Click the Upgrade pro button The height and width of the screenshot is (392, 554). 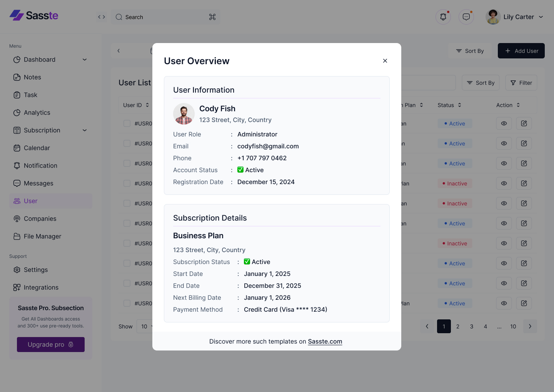click(50, 344)
